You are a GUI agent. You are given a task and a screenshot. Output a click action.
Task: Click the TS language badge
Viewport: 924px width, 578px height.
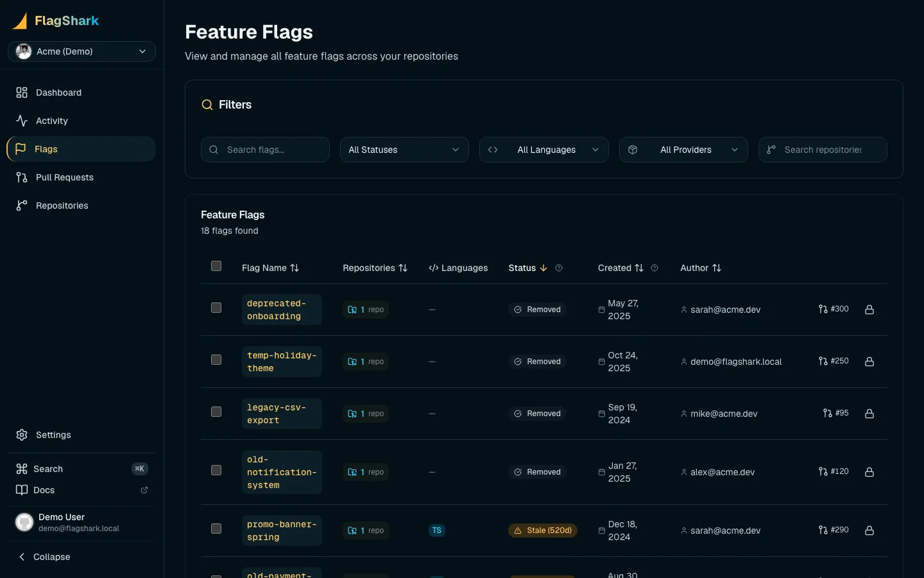pyautogui.click(x=437, y=530)
